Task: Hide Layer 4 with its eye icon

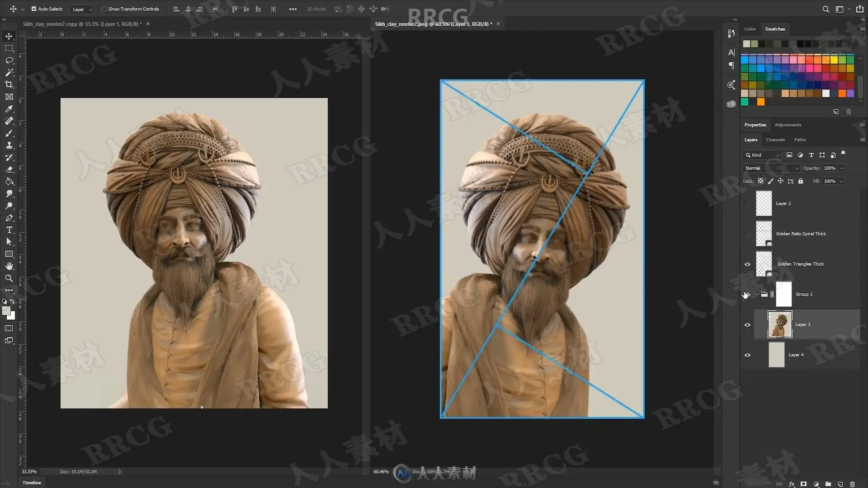Action: pyautogui.click(x=747, y=355)
